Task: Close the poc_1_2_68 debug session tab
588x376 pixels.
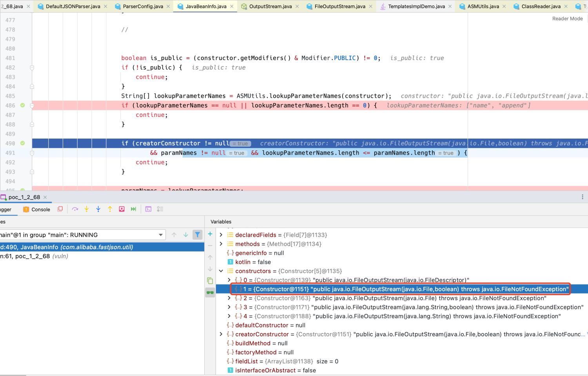Action: tap(45, 197)
